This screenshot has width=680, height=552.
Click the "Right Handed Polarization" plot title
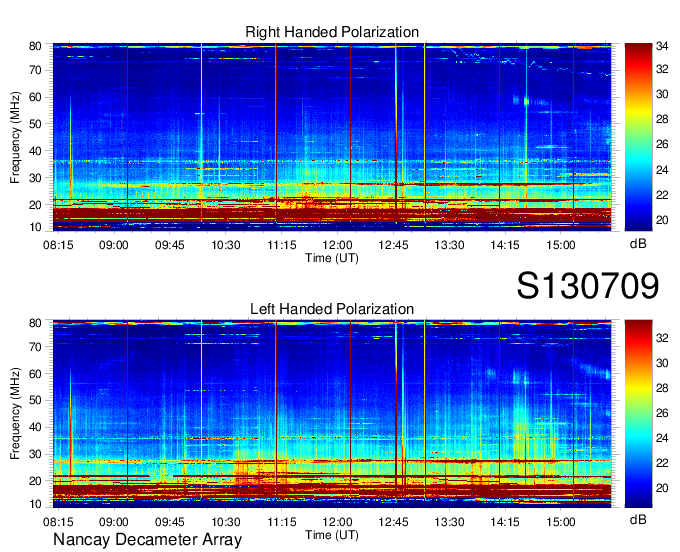pyautogui.click(x=332, y=32)
